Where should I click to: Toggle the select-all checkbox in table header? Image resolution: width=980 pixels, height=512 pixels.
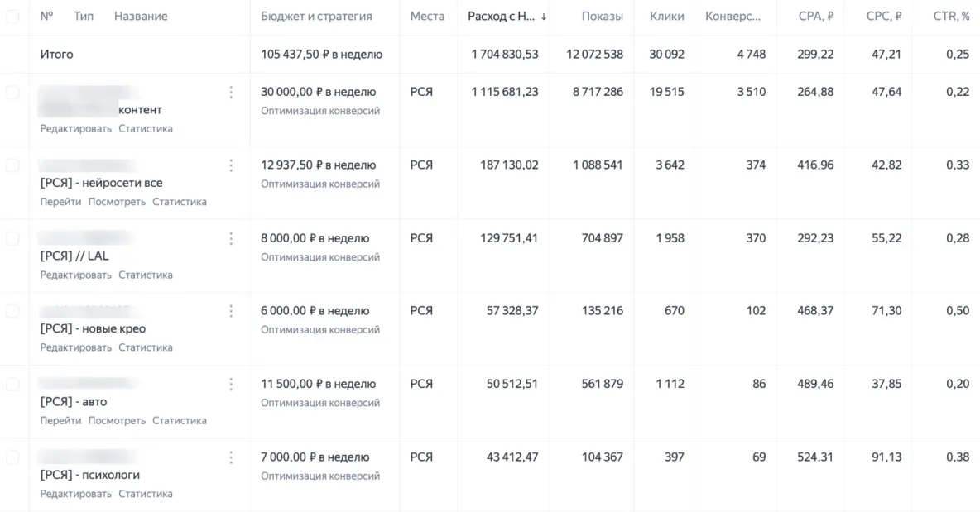coord(12,17)
